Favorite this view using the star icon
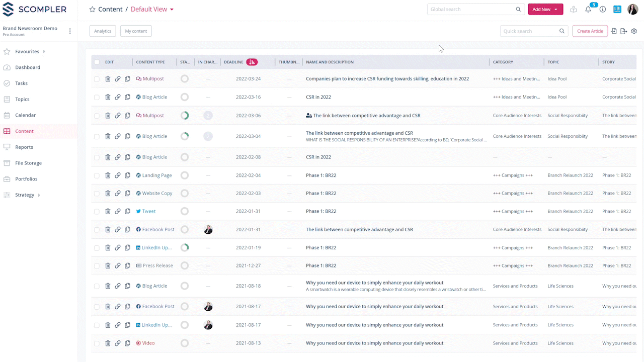The height and width of the screenshot is (362, 644). click(x=92, y=10)
